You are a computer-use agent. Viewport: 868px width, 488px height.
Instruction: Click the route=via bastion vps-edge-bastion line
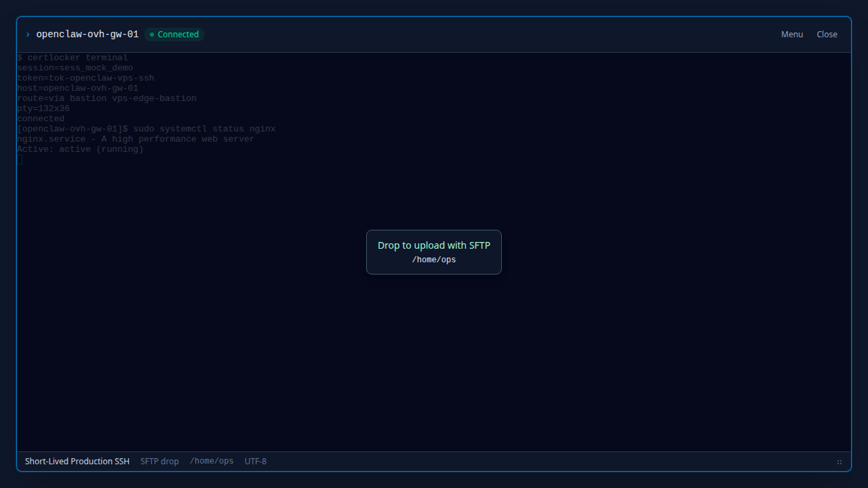point(106,98)
